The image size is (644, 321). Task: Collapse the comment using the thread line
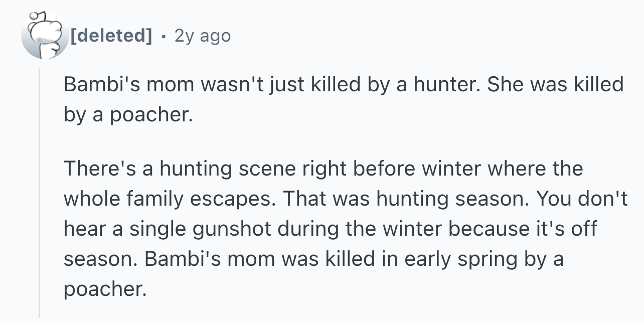tap(40, 193)
